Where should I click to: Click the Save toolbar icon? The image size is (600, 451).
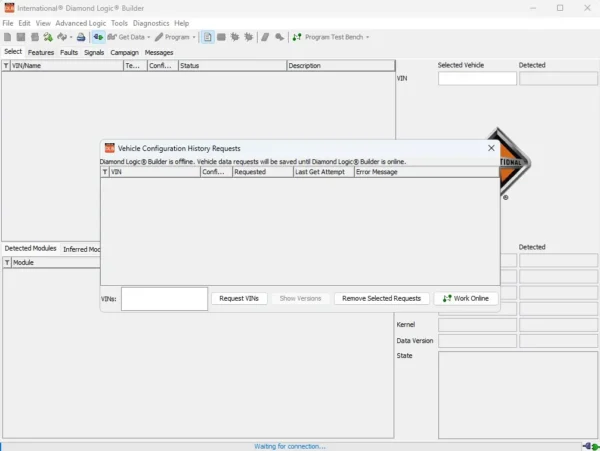pos(21,37)
